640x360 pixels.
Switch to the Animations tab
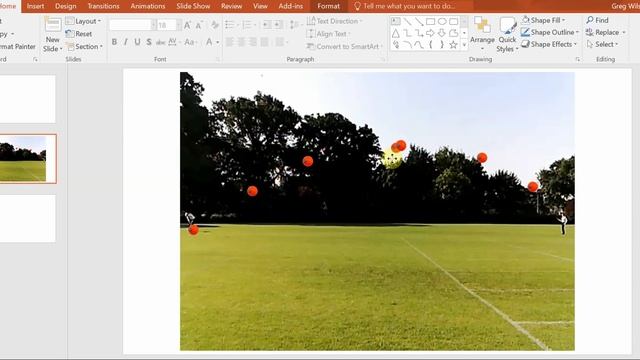(x=148, y=6)
